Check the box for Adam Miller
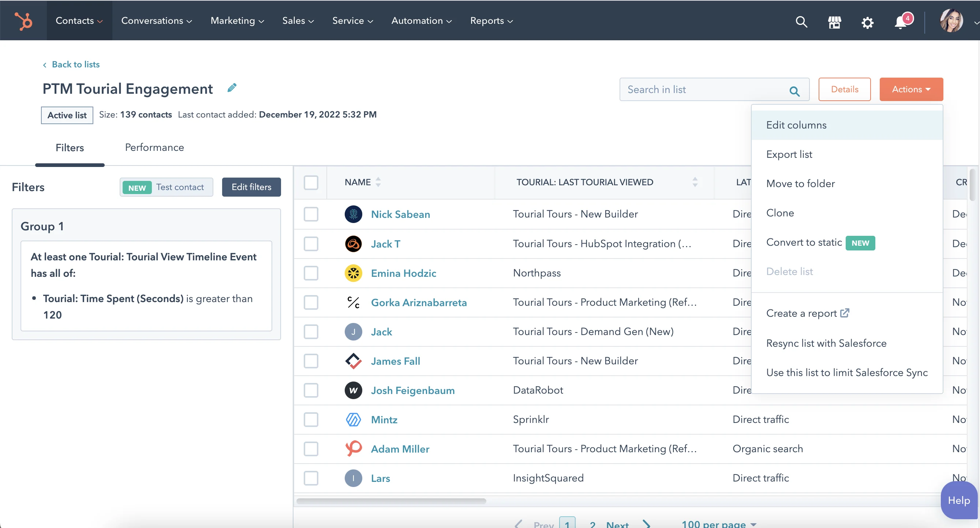This screenshot has width=980, height=528. click(311, 449)
